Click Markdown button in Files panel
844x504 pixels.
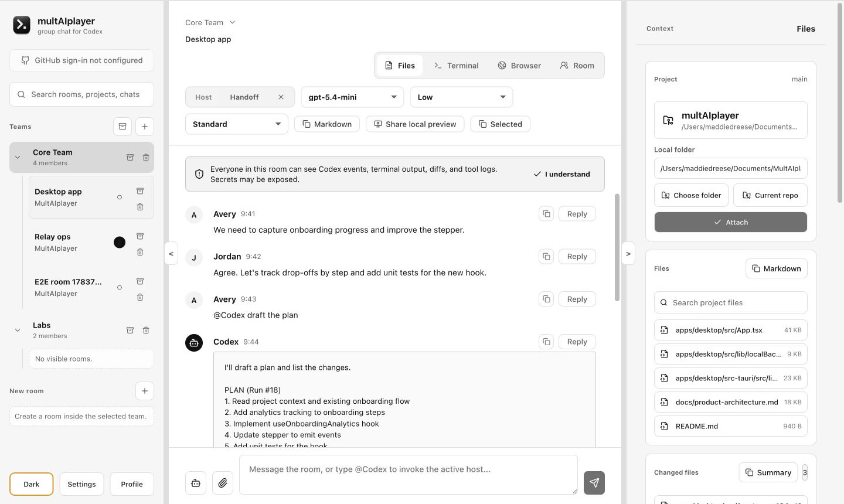coord(776,268)
